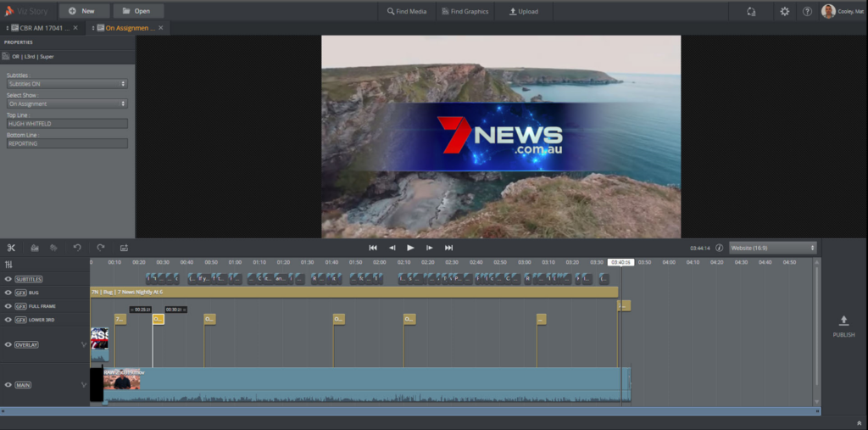This screenshot has height=430, width=868.
Task: Click the vertical timeline scrollbar
Action: (x=816, y=327)
